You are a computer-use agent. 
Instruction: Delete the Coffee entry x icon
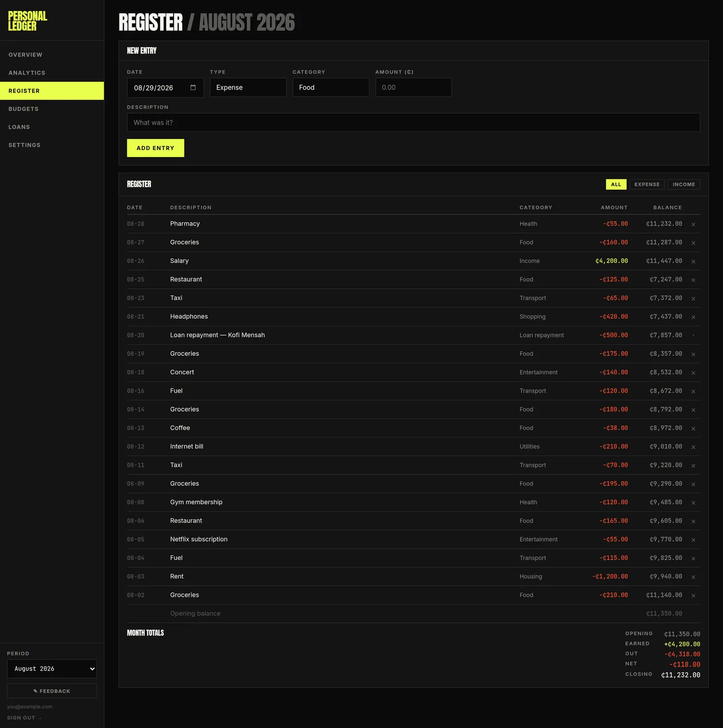tap(693, 429)
